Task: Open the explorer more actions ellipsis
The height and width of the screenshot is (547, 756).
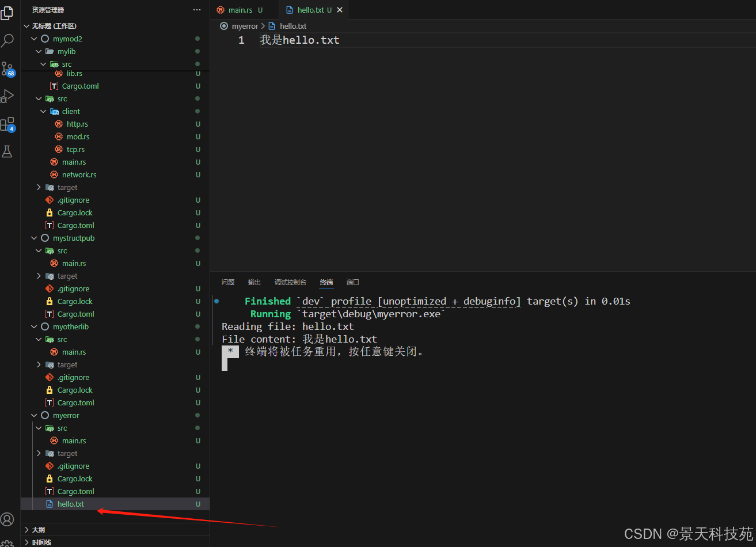Action: pyautogui.click(x=197, y=10)
